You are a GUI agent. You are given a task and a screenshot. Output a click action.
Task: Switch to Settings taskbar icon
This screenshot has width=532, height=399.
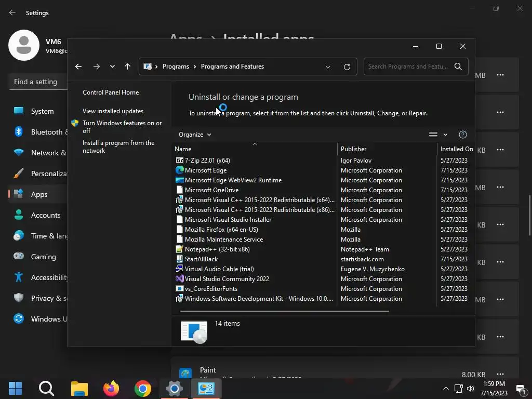(175, 389)
